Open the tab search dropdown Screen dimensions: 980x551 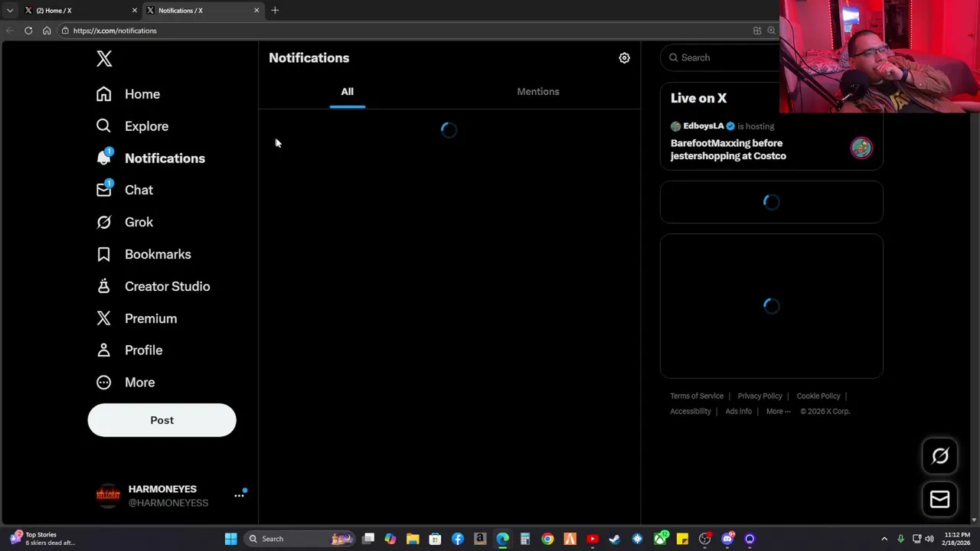coord(10,11)
